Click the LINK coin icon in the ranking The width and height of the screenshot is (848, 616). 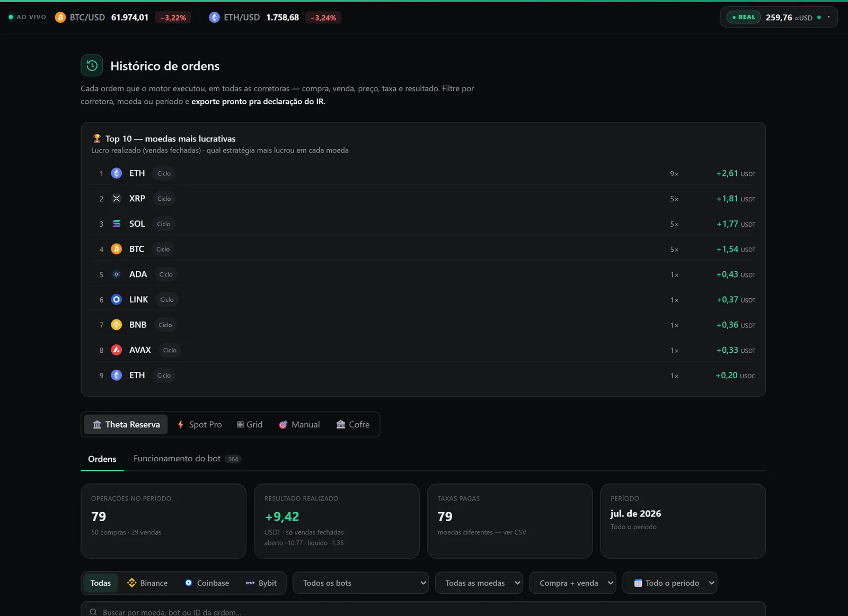coord(117,300)
